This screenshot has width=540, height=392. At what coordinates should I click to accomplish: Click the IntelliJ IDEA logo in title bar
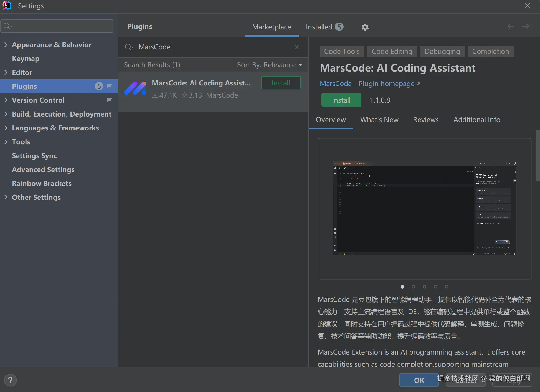pos(7,6)
